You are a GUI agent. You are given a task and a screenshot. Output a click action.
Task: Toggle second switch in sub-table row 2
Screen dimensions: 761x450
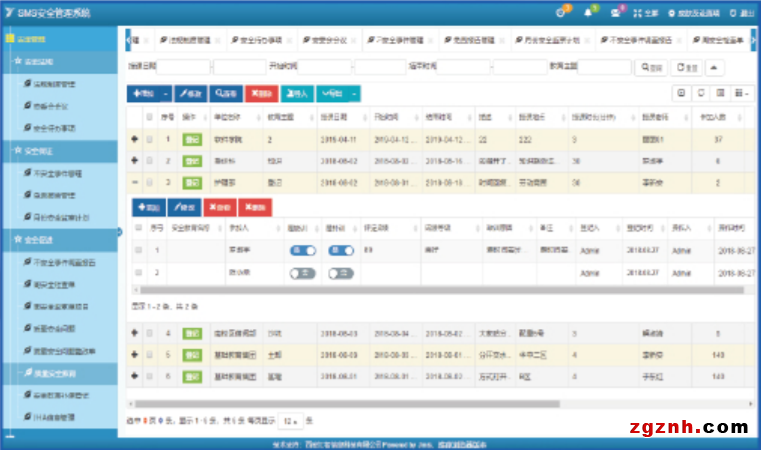pyautogui.click(x=342, y=272)
